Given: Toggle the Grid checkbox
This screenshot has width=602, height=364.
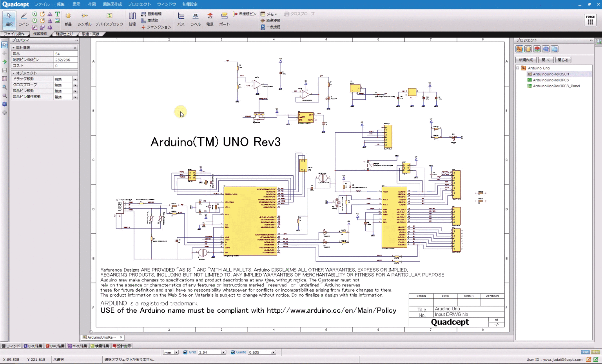Looking at the screenshot, I should [185, 352].
